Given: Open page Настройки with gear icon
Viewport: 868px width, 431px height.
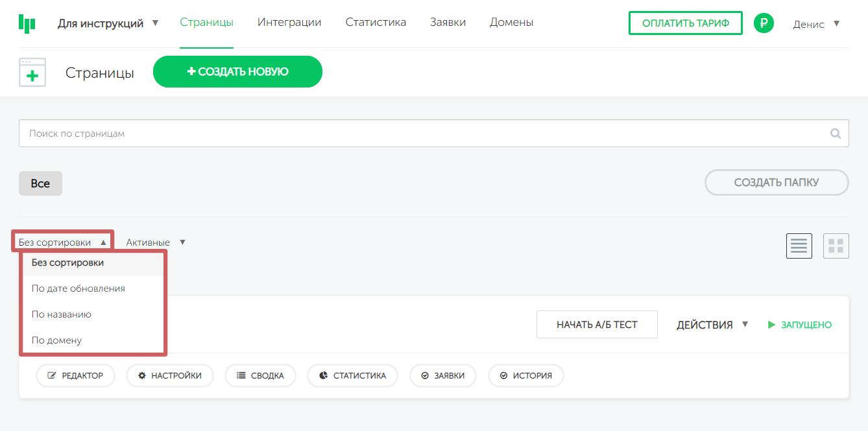Looking at the screenshot, I should click(x=169, y=375).
